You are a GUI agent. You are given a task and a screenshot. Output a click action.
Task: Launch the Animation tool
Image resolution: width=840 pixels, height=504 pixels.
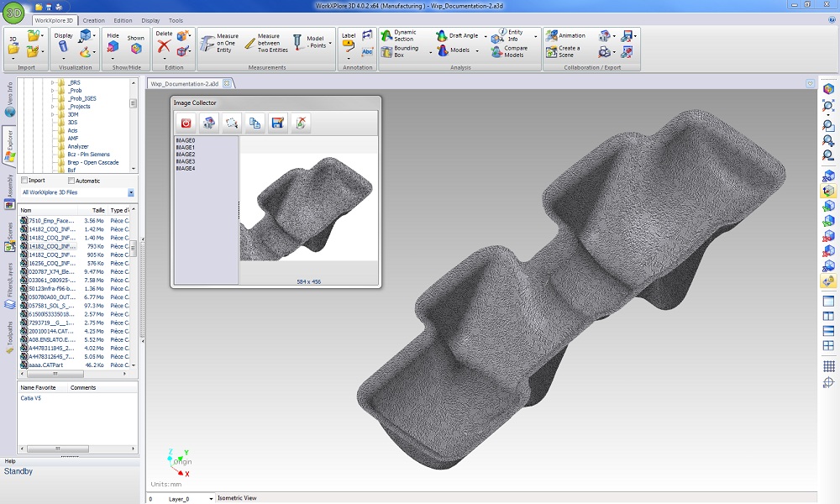(x=564, y=36)
